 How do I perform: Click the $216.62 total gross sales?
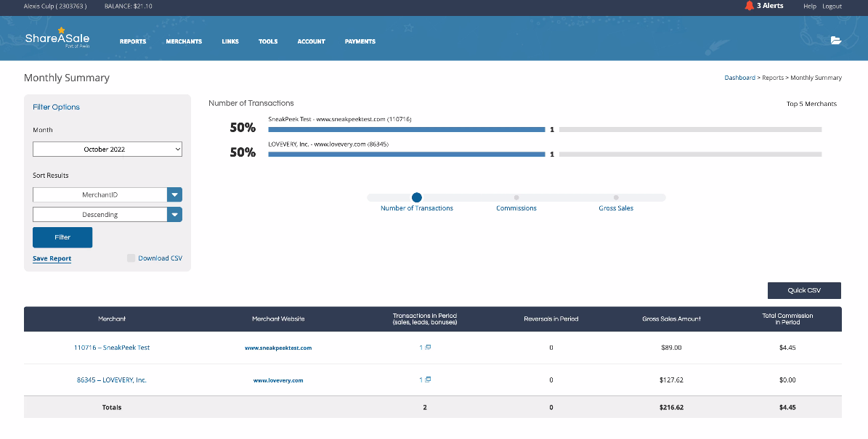click(x=671, y=407)
